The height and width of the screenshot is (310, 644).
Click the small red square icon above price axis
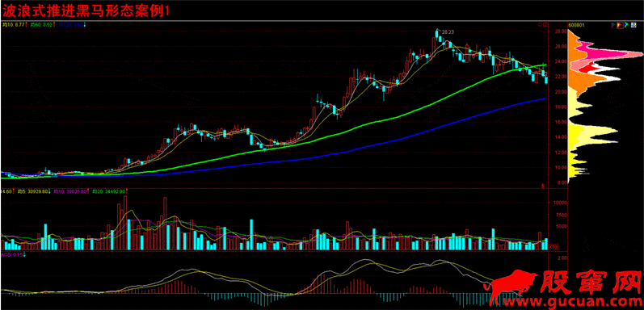click(x=545, y=25)
